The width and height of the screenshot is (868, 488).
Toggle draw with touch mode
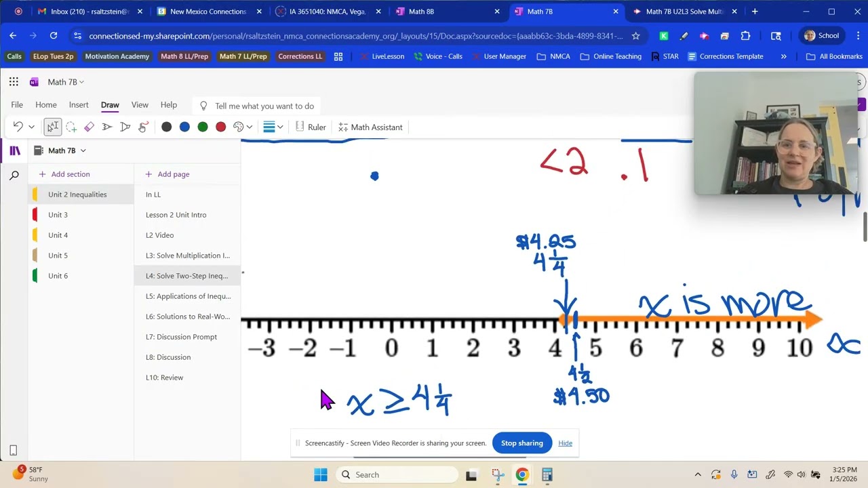click(143, 127)
